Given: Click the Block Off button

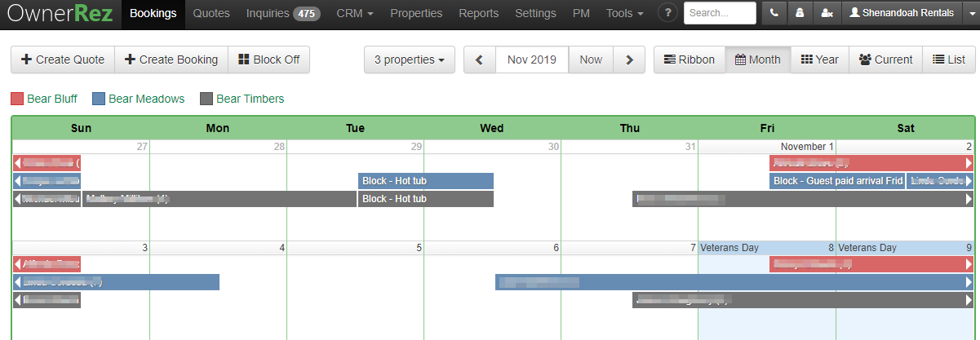Looking at the screenshot, I should click(269, 60).
